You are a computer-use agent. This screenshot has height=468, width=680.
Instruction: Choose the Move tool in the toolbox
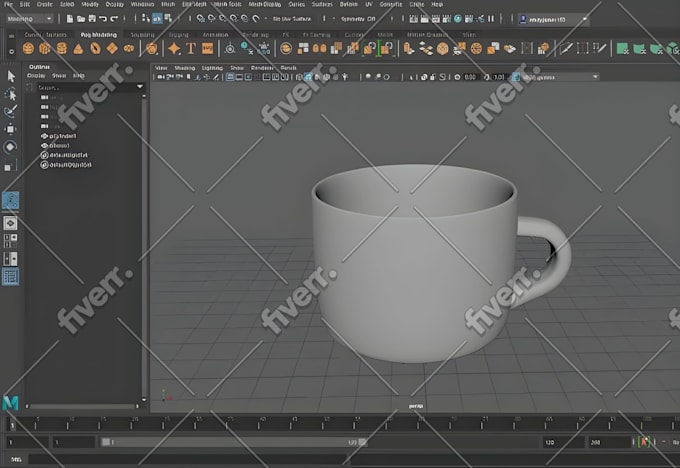click(10, 129)
